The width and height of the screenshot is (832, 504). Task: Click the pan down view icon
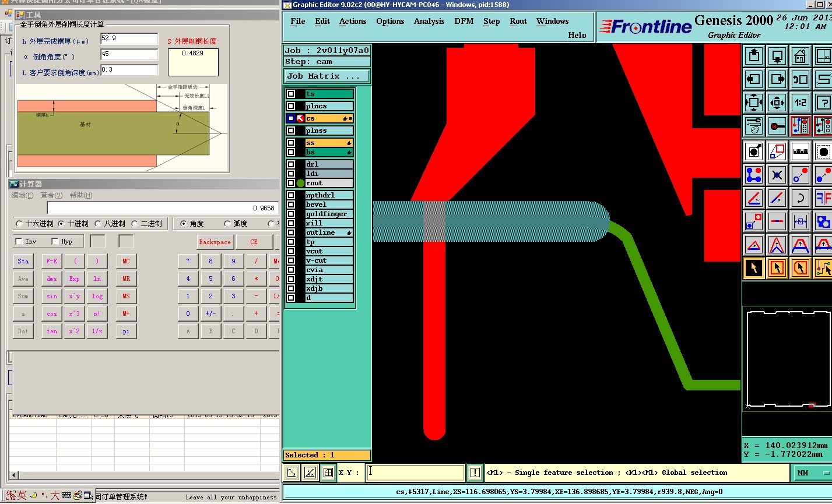777,57
